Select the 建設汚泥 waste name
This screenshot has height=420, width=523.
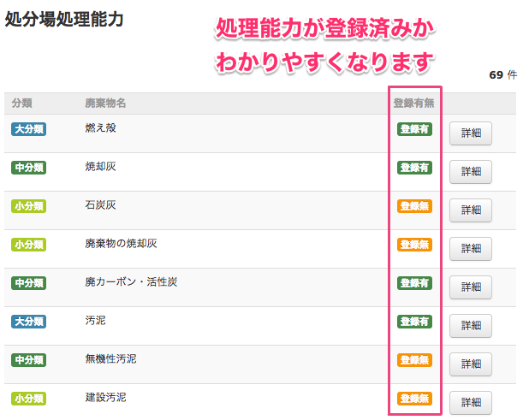(x=106, y=398)
